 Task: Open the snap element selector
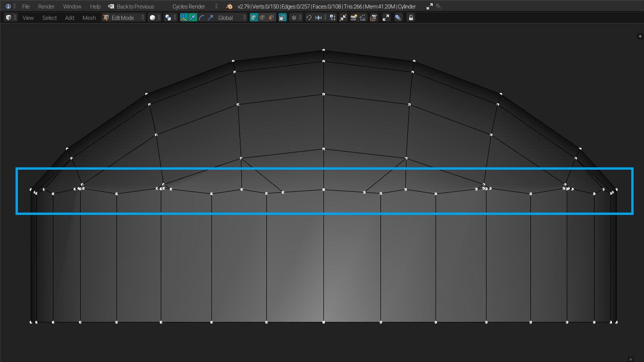pyautogui.click(x=321, y=17)
